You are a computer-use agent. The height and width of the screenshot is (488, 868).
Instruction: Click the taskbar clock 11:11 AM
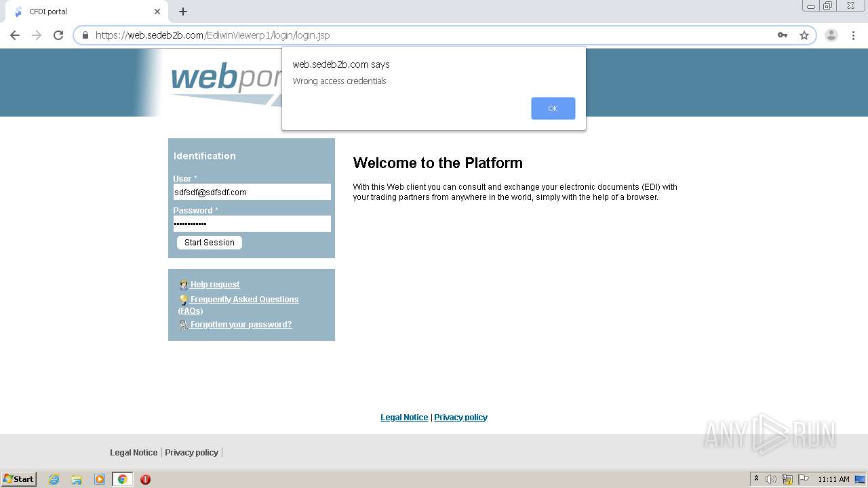pyautogui.click(x=833, y=479)
